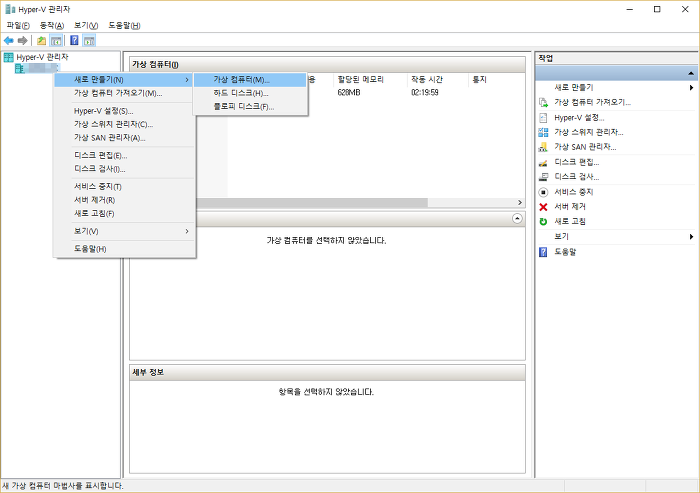
Task: Select 도움말(H) in context menu
Action: 125,249
